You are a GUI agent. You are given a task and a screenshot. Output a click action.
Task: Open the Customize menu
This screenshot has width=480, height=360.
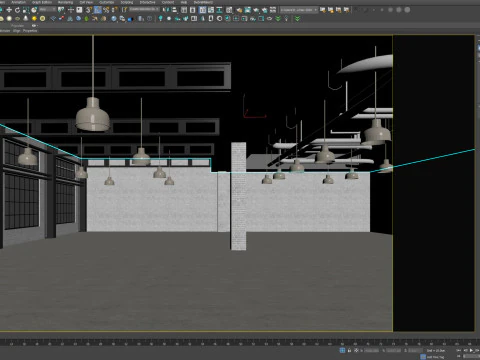(106, 2)
